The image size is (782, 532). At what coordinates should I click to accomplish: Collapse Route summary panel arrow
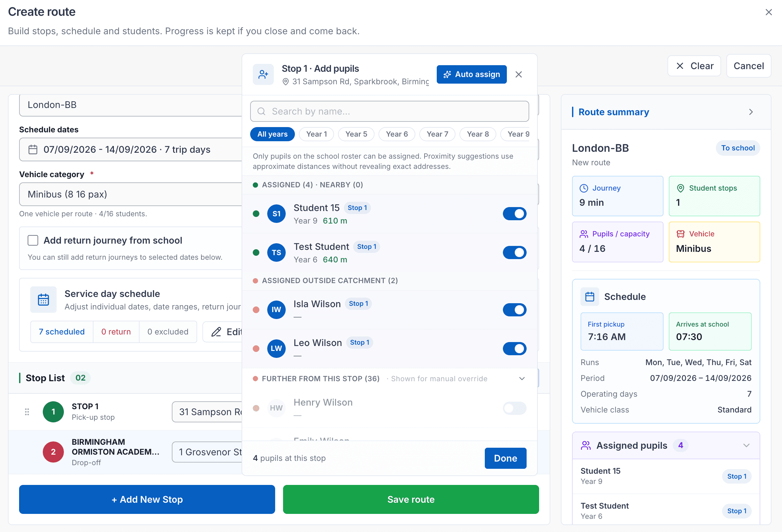point(751,112)
